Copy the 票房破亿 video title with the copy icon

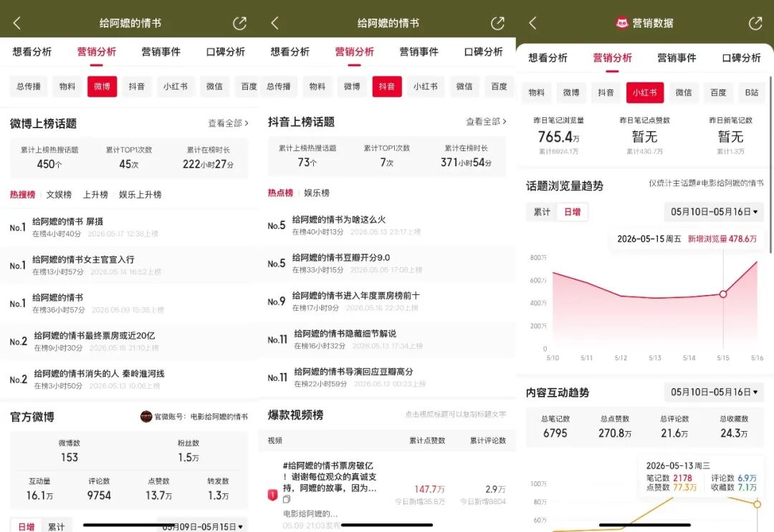pos(286,499)
